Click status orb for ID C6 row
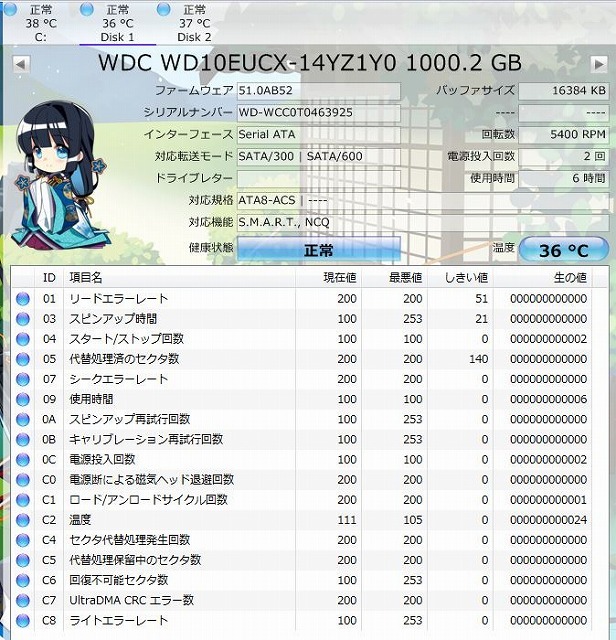 pyautogui.click(x=23, y=580)
